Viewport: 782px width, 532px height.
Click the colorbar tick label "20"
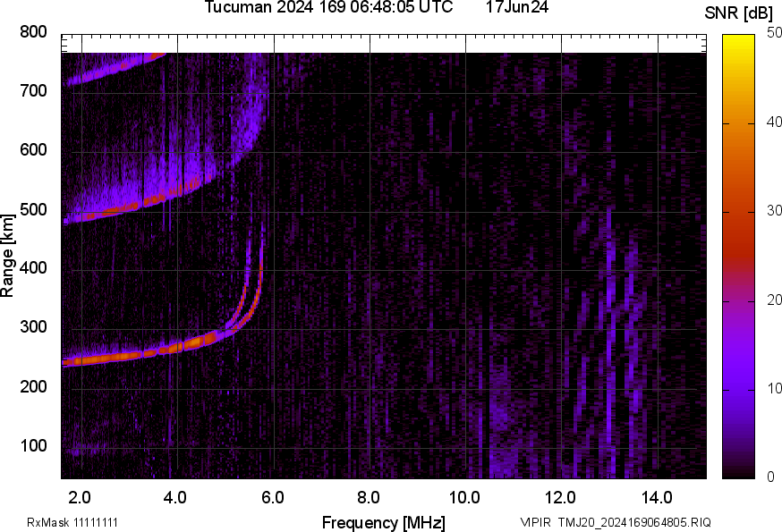(x=774, y=300)
